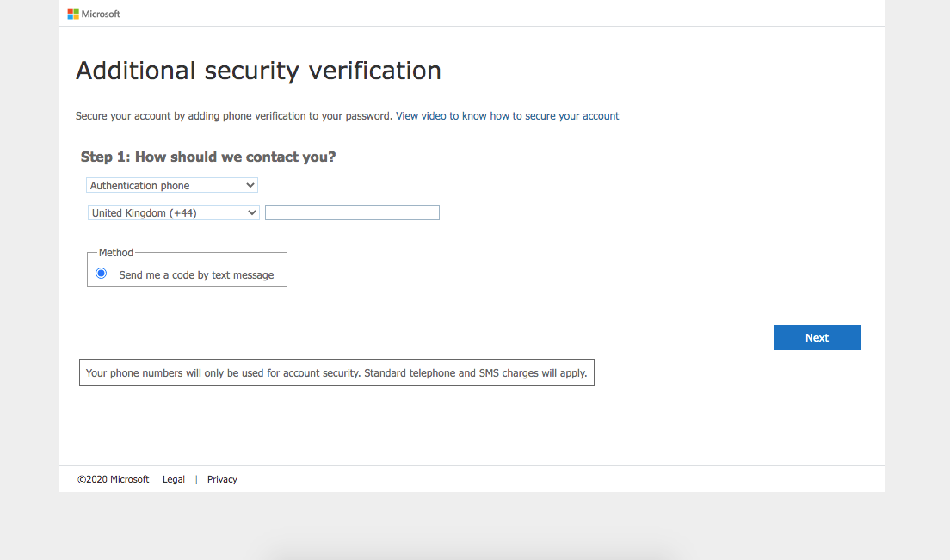This screenshot has height=560, width=950.
Task: Click the ©2020 Microsoft copyright text
Action: pos(114,479)
